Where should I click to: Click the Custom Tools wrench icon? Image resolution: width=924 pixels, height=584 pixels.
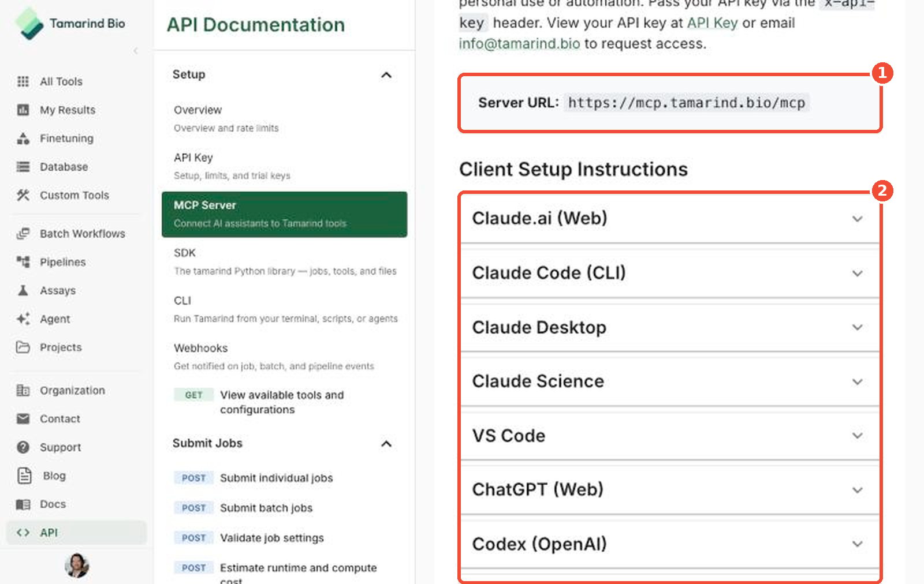point(23,195)
